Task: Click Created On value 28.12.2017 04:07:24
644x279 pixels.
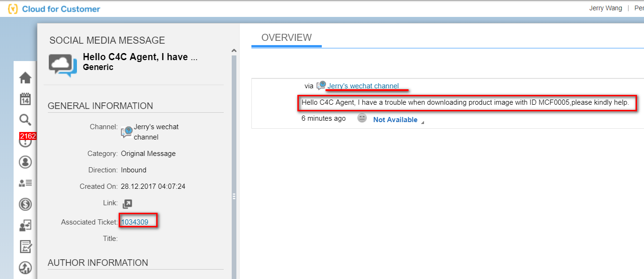Action: coord(153,186)
